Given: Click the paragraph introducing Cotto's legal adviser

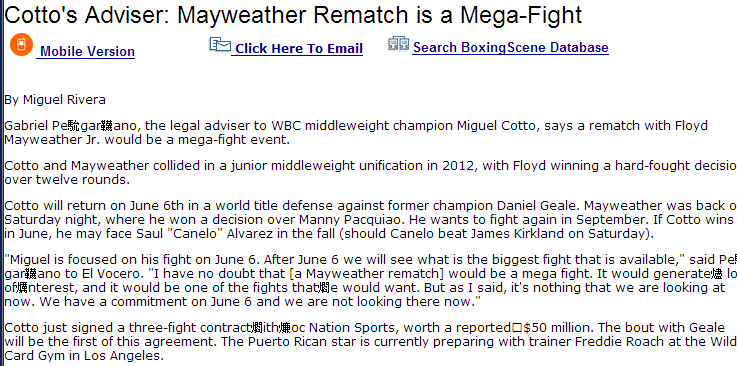Looking at the screenshot, I should coord(356,133).
